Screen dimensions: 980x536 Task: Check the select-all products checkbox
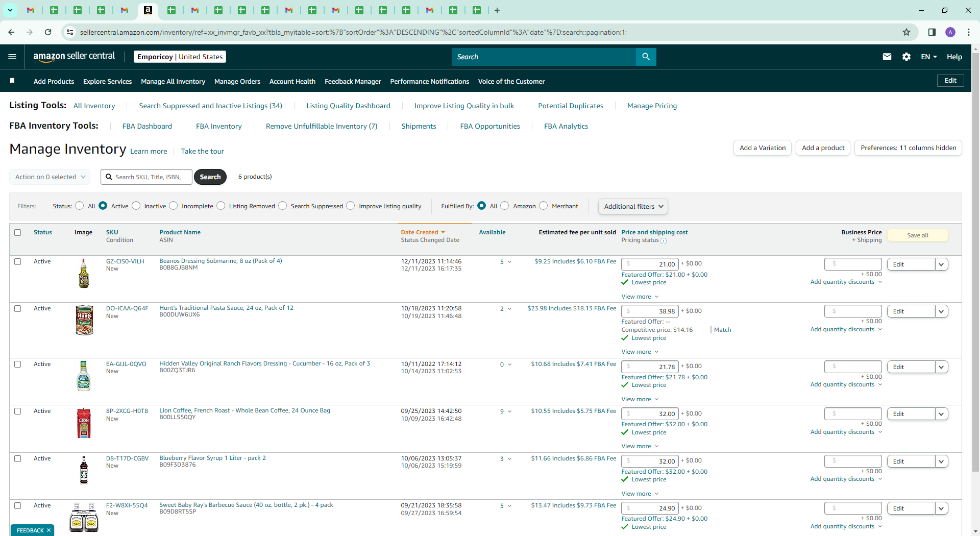click(x=18, y=232)
